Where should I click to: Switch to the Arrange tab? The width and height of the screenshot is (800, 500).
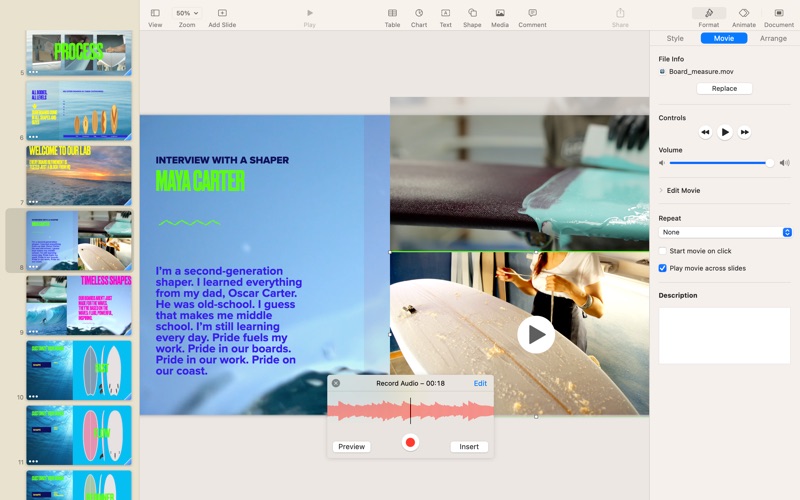773,38
